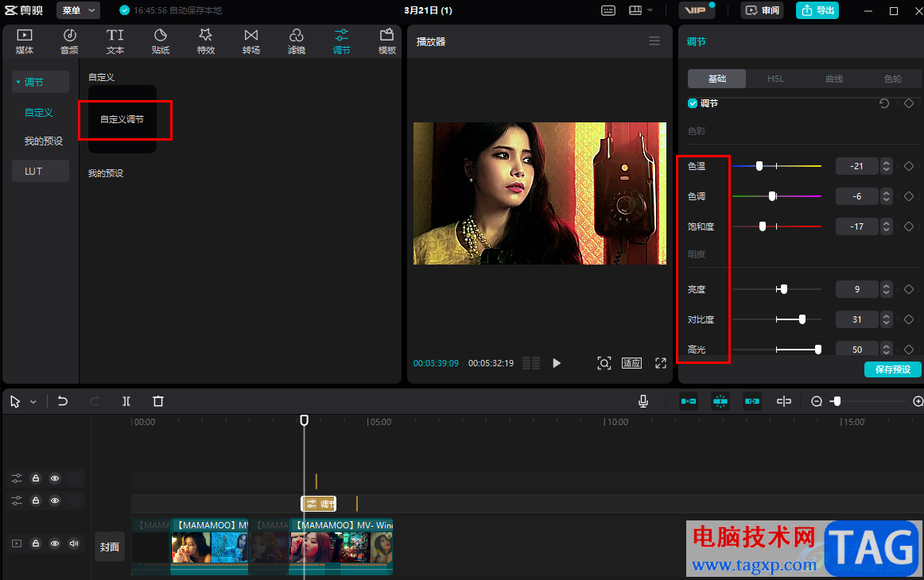This screenshot has width=924, height=580.
Task: Open the 文本 text panel
Action: [x=115, y=41]
